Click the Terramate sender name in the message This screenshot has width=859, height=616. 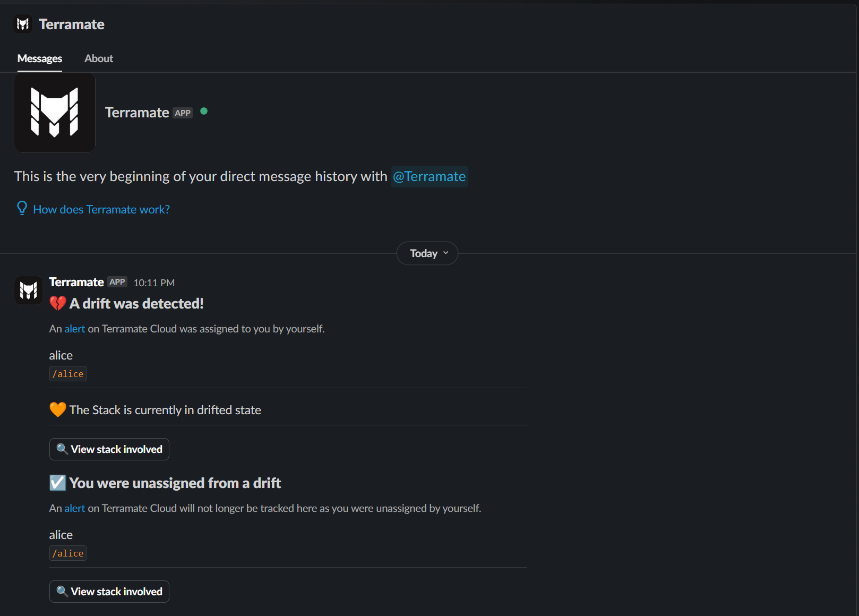click(76, 282)
